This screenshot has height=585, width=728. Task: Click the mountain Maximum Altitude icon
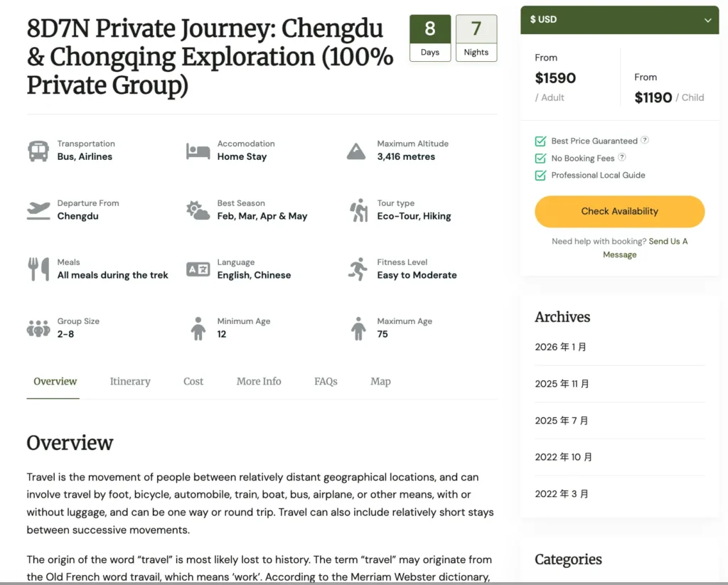pos(356,151)
